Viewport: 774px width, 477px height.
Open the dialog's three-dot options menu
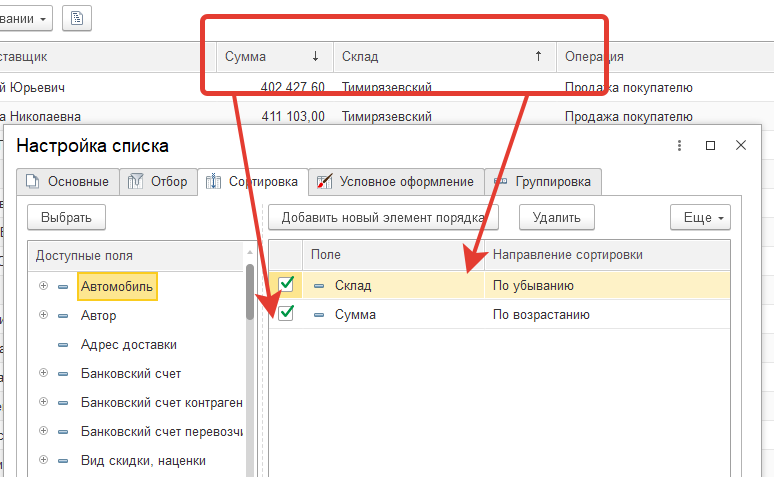point(679,145)
